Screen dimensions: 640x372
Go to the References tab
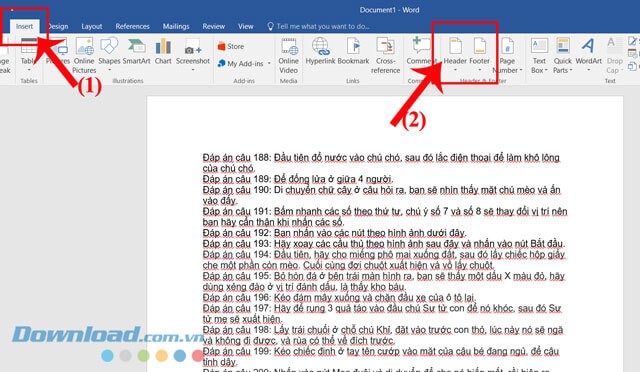pos(132,27)
